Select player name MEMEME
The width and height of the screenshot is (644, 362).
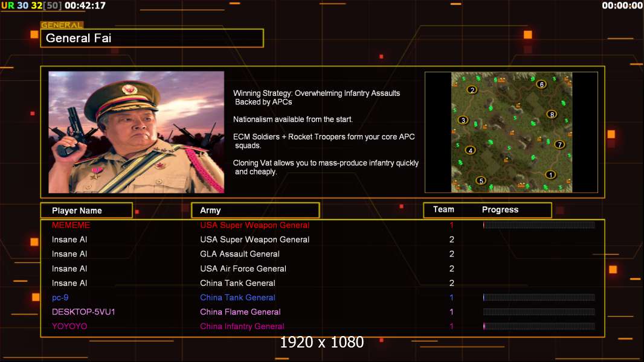[71, 225]
